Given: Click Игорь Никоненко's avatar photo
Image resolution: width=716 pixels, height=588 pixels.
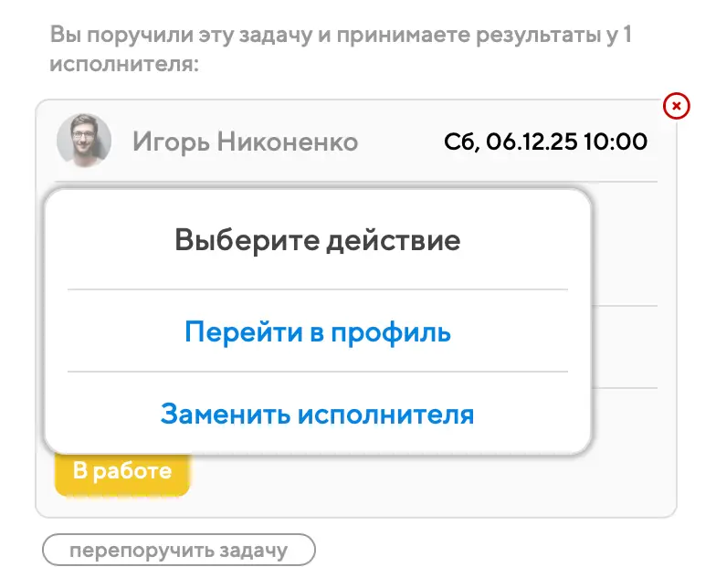Looking at the screenshot, I should 84,142.
